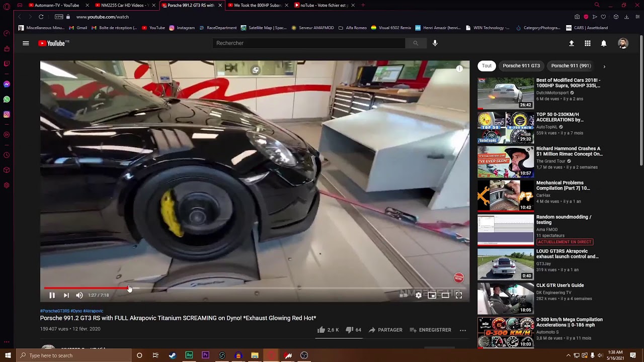644x362 pixels.
Task: Switch to NM2255 Car HD Videos tab
Action: [x=125, y=5]
